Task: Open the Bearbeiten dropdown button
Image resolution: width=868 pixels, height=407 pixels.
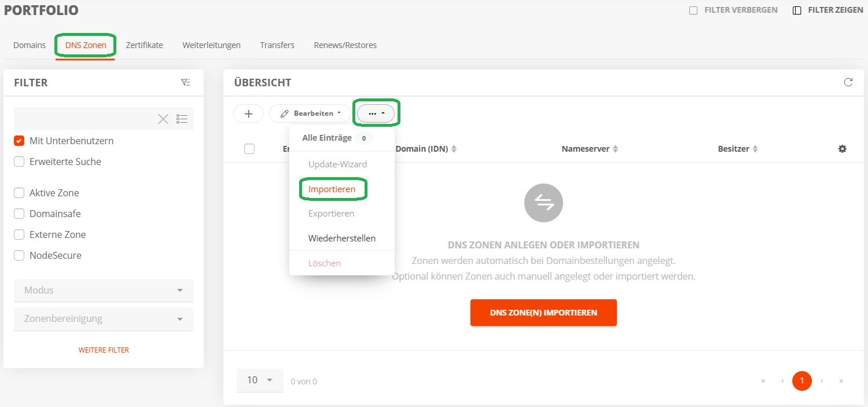Action: click(x=310, y=113)
